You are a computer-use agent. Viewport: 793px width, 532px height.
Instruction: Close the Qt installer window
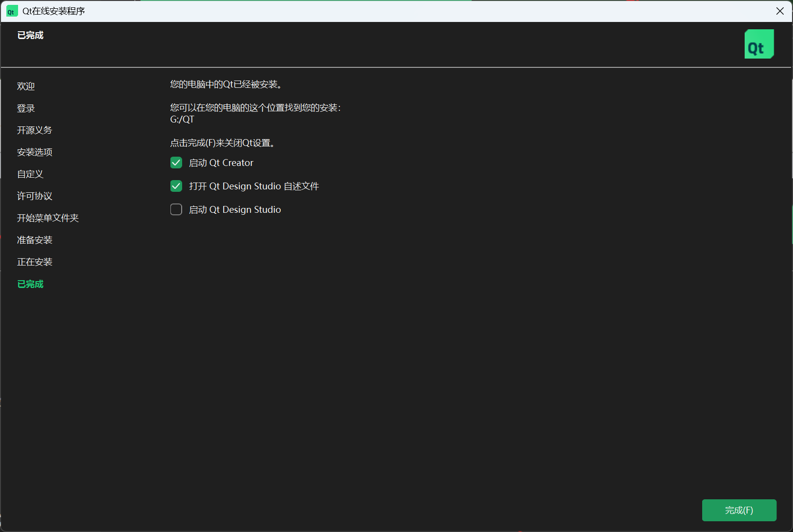(780, 11)
